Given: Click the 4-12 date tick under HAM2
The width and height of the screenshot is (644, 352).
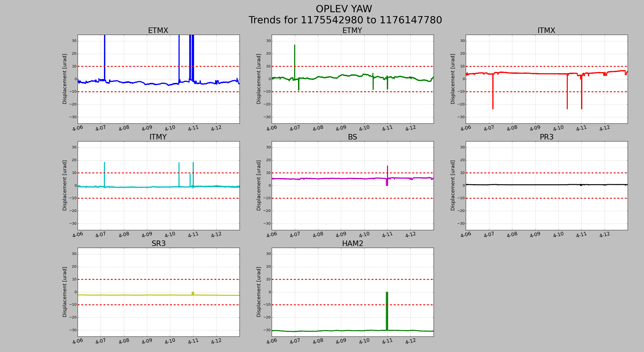Looking at the screenshot, I should tap(410, 341).
